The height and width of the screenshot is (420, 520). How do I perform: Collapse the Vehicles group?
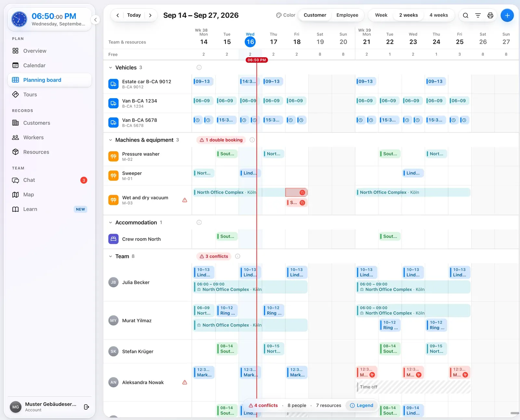[110, 68]
